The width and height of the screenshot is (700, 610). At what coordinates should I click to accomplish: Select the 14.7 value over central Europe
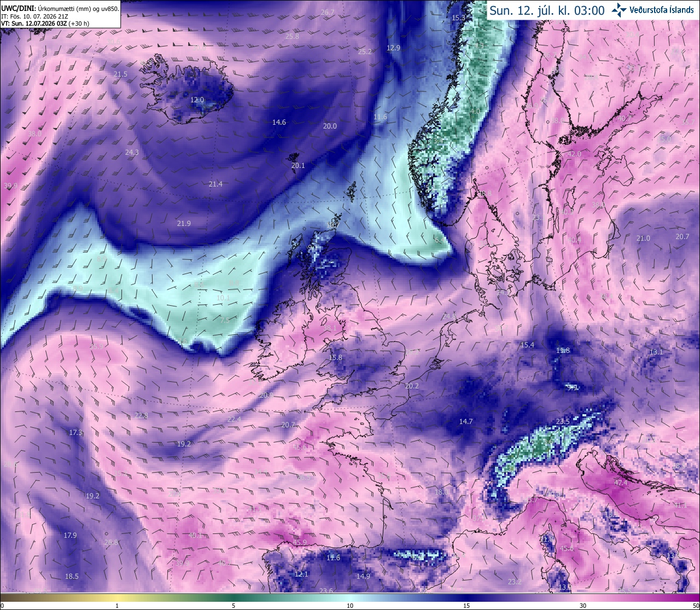[465, 421]
